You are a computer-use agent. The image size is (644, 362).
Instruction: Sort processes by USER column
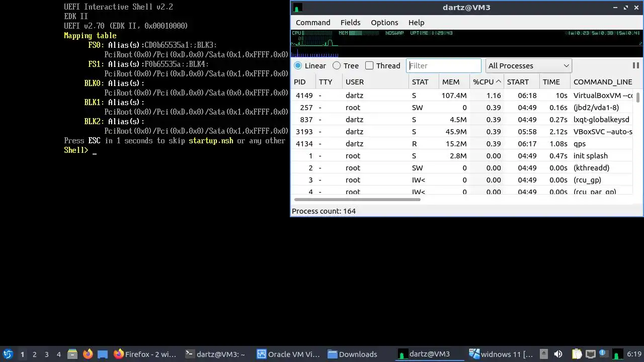(x=375, y=82)
